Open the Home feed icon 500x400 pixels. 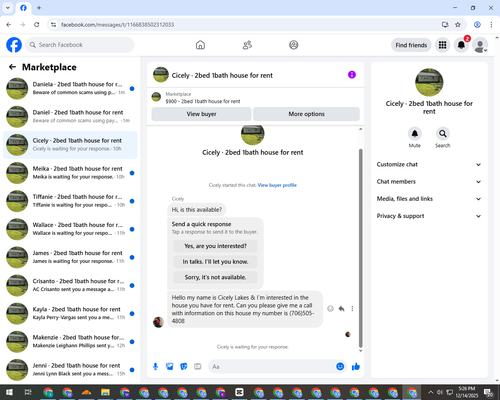[200, 45]
